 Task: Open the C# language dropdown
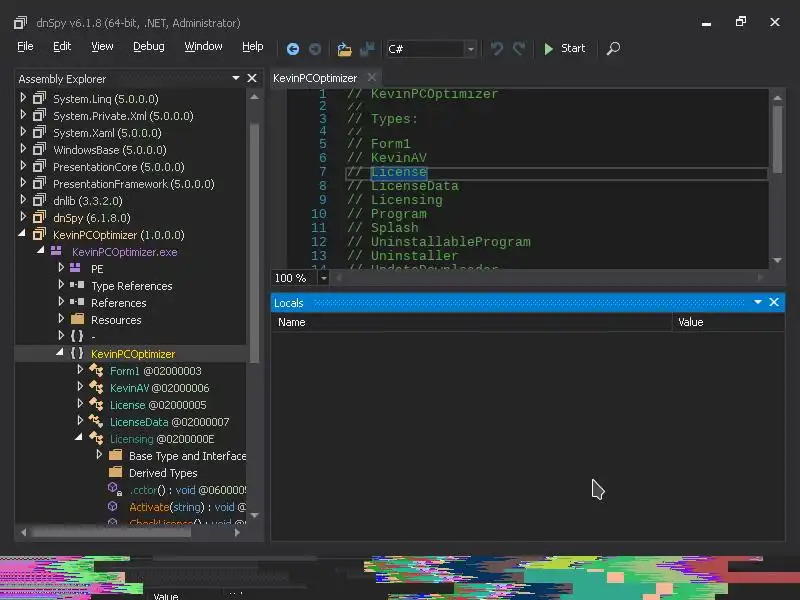tap(470, 49)
